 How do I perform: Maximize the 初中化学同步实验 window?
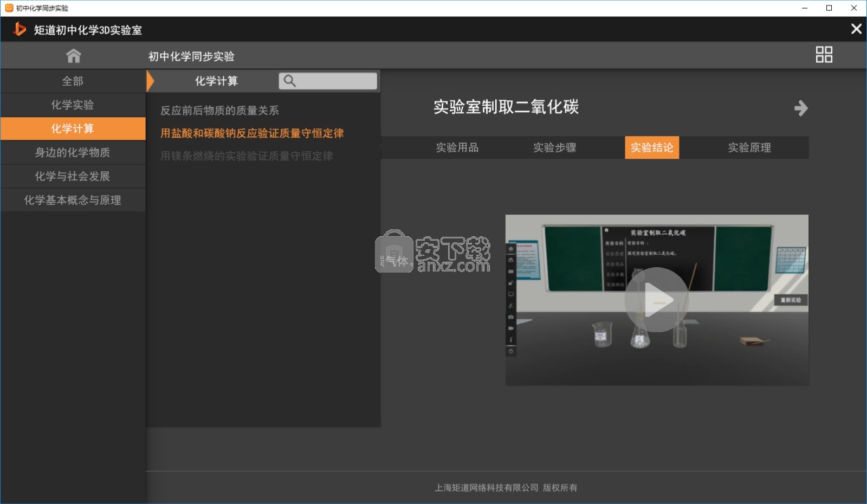(x=829, y=8)
